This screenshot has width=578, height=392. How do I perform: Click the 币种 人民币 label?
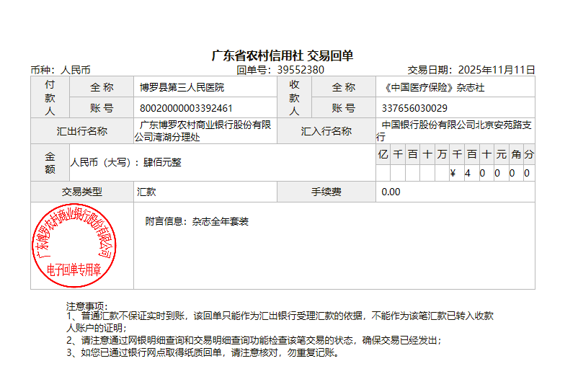coord(61,70)
